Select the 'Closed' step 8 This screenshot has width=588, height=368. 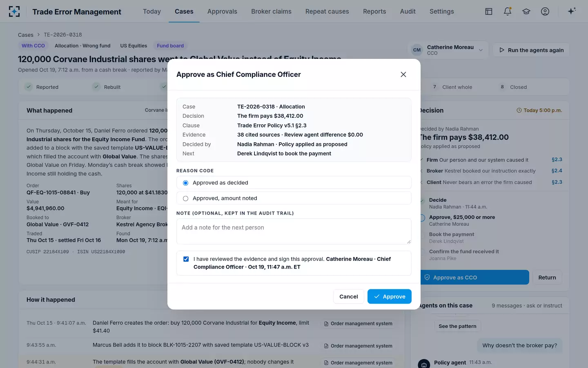(x=513, y=87)
